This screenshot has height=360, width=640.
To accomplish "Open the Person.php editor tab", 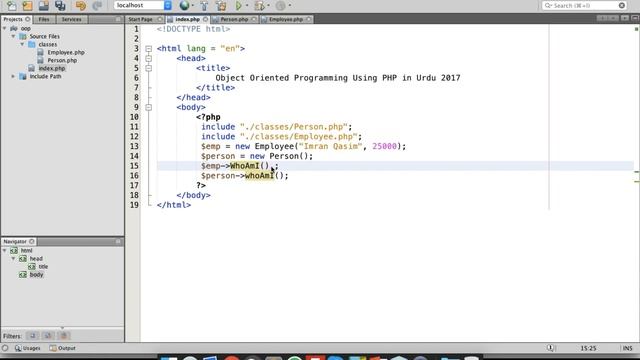I will 234,19.
